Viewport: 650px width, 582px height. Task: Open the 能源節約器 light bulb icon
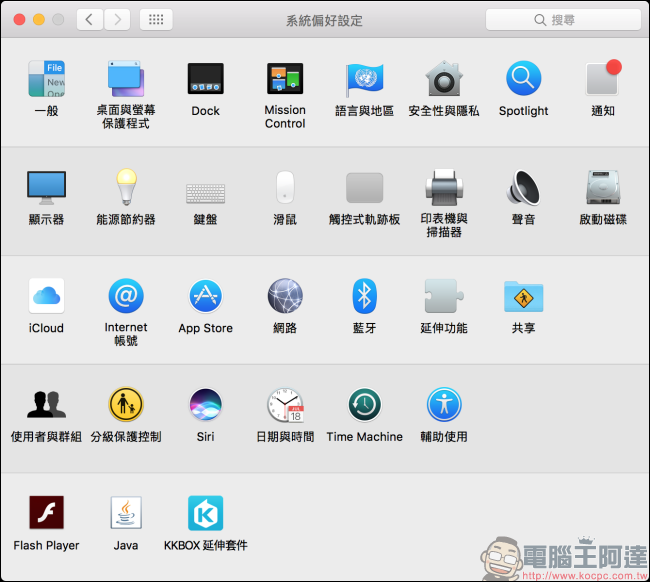[125, 187]
